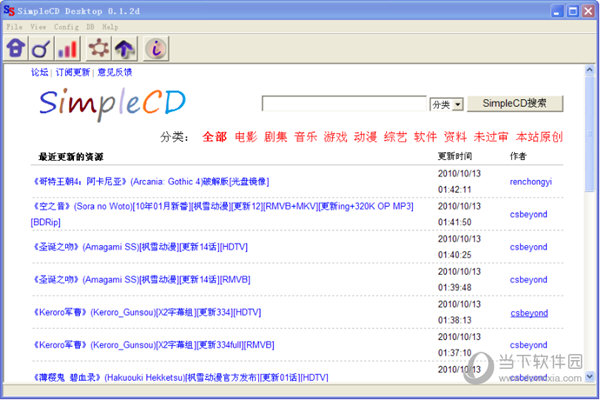Open the 订阅更新 link
600x400 pixels.
coord(73,72)
